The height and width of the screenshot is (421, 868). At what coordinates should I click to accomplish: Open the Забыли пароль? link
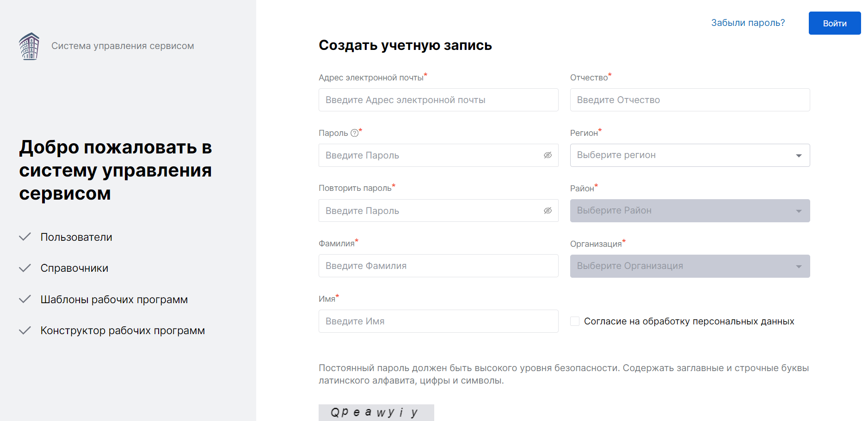748,23
